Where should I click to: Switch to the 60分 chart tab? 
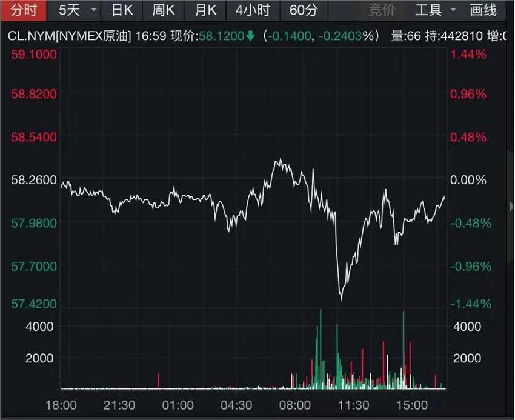coord(304,10)
